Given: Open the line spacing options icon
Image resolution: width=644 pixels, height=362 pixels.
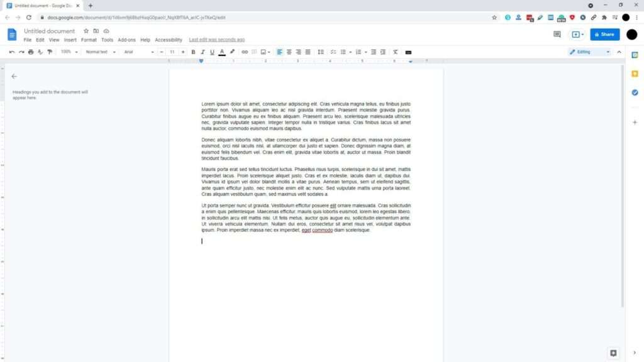Looking at the screenshot, I should coord(321,52).
